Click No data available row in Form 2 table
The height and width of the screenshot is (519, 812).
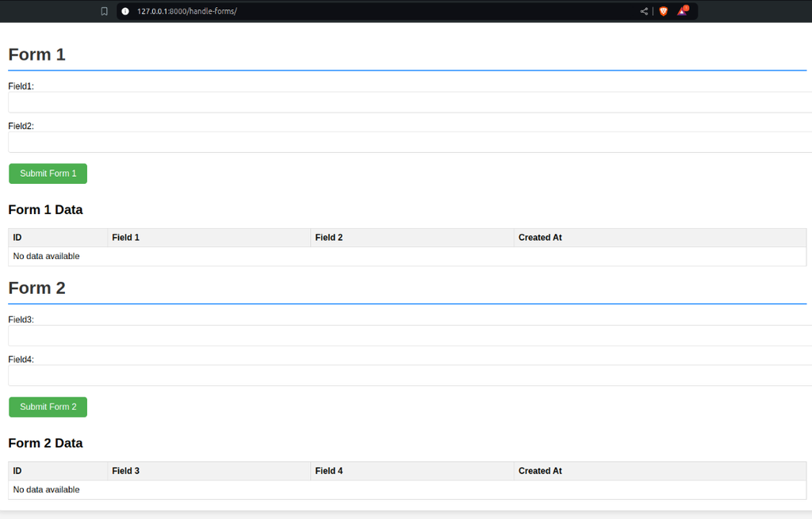[x=407, y=490]
